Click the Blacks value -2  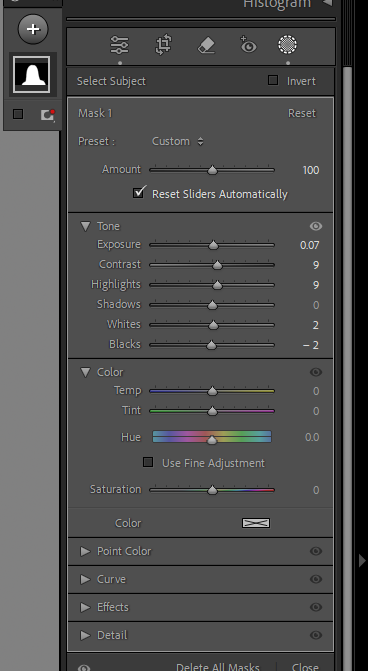tap(311, 345)
